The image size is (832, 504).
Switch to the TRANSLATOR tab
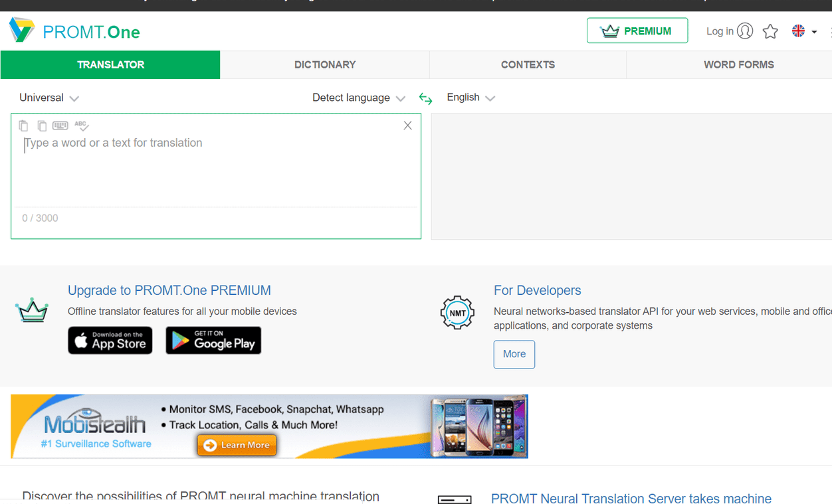[x=110, y=64]
